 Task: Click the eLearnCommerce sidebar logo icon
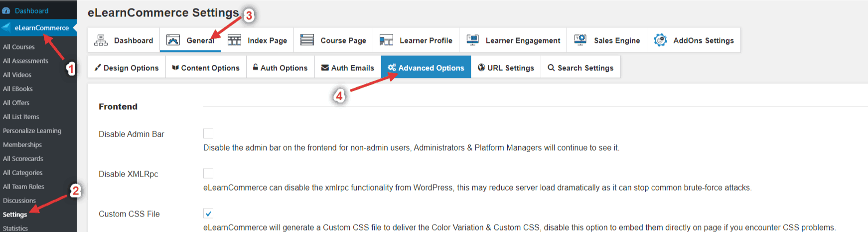click(6, 27)
